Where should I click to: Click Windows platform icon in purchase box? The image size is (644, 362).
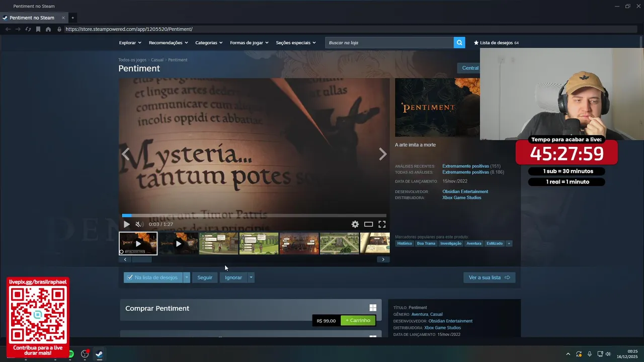pyautogui.click(x=373, y=308)
